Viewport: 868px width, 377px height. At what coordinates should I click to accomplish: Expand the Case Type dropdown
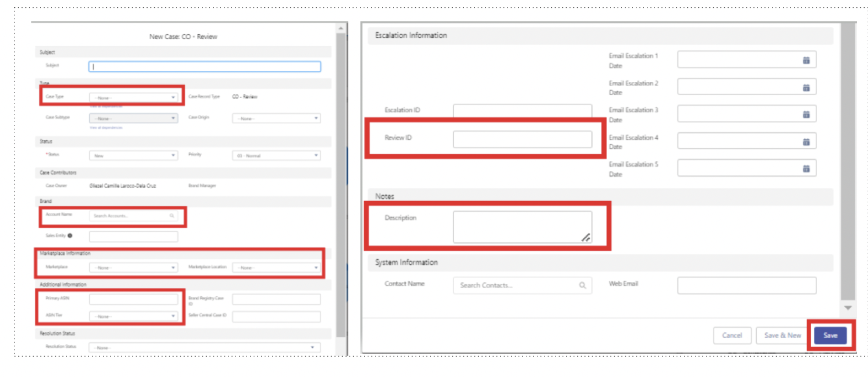tap(133, 97)
